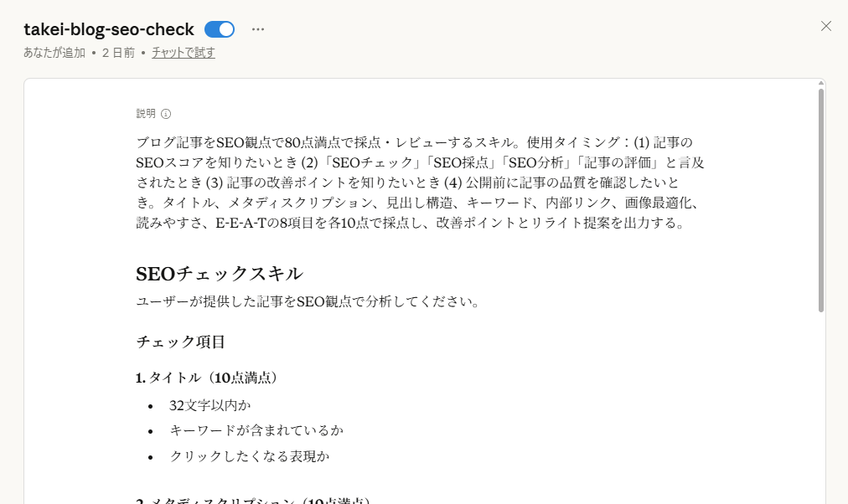Click the info icon beside 説明
848x504 pixels.
click(x=166, y=114)
